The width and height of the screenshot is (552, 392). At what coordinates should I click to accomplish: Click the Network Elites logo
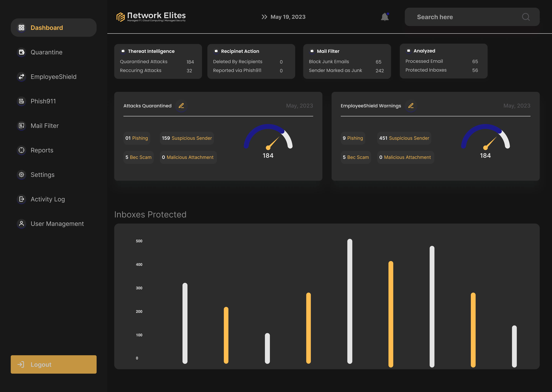[151, 17]
